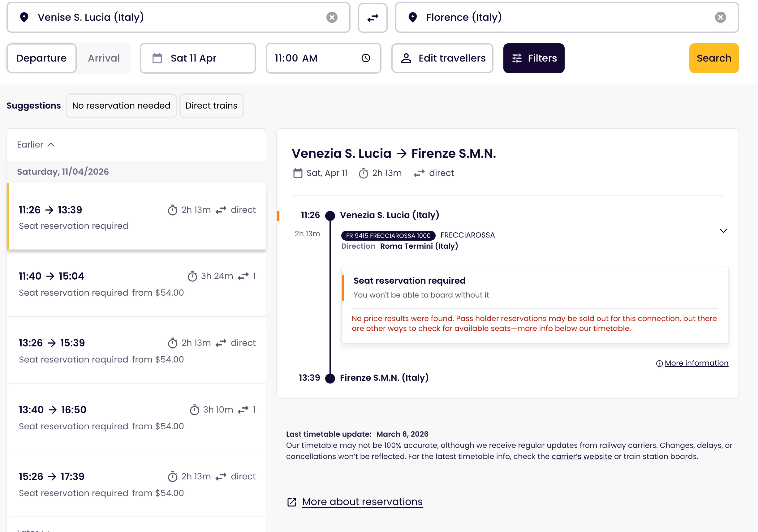
Task: Enable the Direct trains suggestion filter
Action: pyautogui.click(x=211, y=105)
